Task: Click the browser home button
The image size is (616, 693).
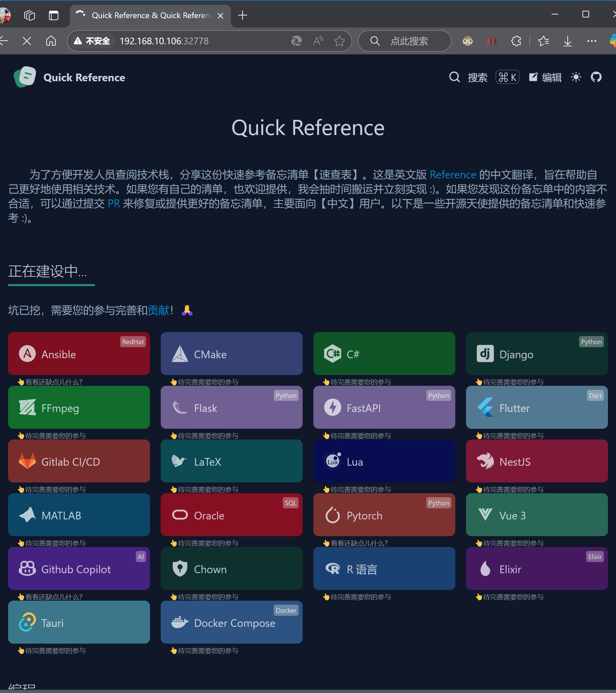Action: click(51, 41)
